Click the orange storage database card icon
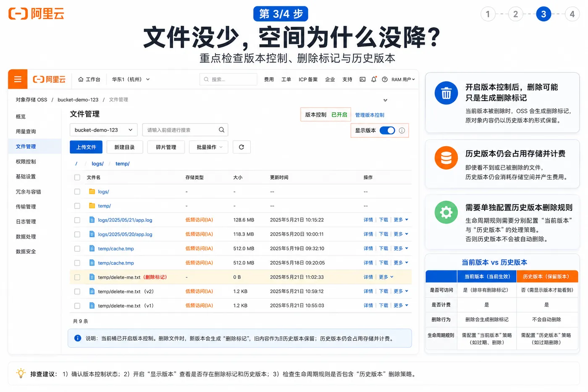The height and width of the screenshot is (392, 588). pyautogui.click(x=446, y=158)
